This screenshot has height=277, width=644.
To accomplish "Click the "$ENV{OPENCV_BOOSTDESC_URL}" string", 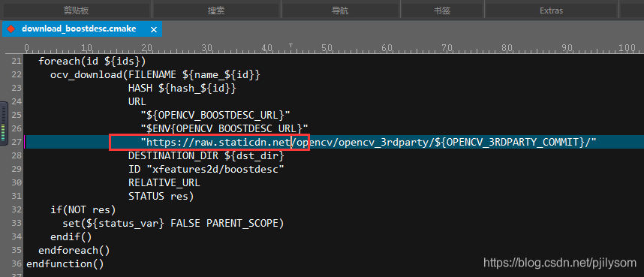I will pos(224,128).
